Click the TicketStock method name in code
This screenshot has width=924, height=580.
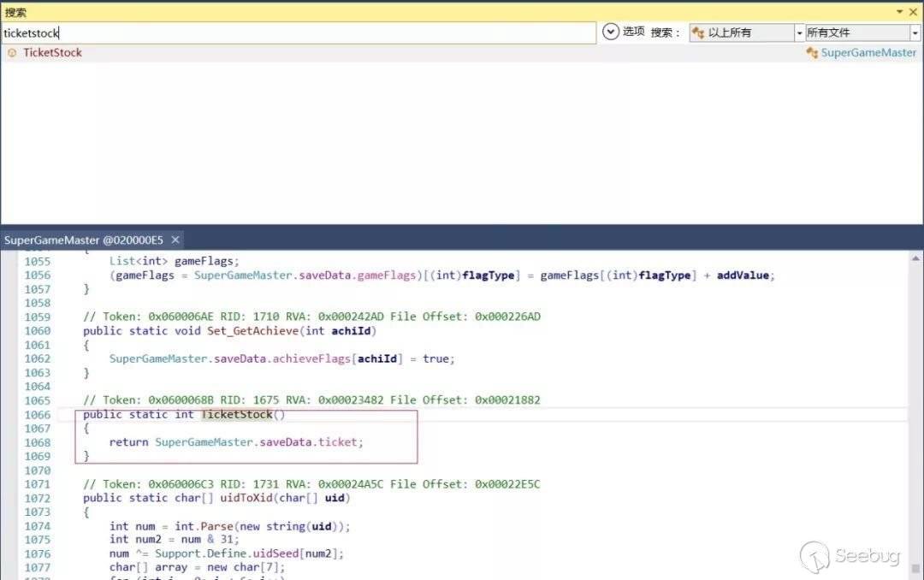point(237,415)
